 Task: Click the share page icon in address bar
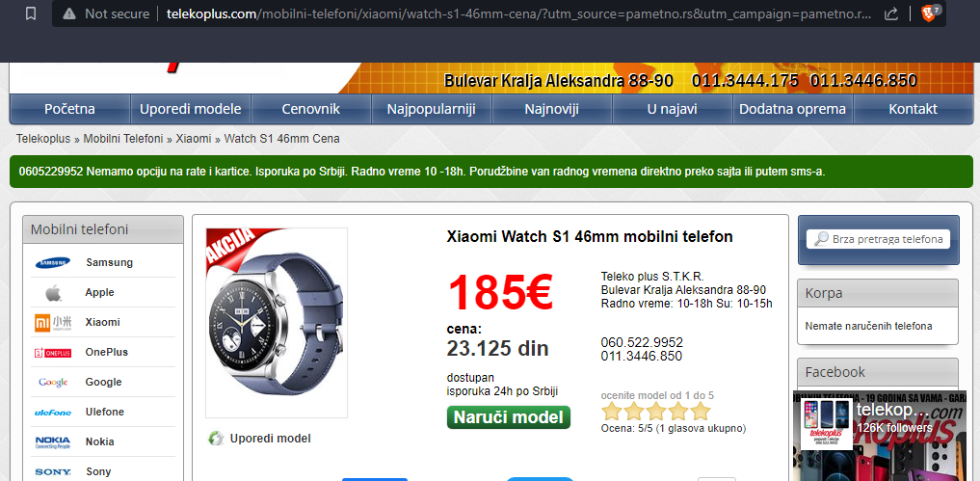pyautogui.click(x=892, y=13)
